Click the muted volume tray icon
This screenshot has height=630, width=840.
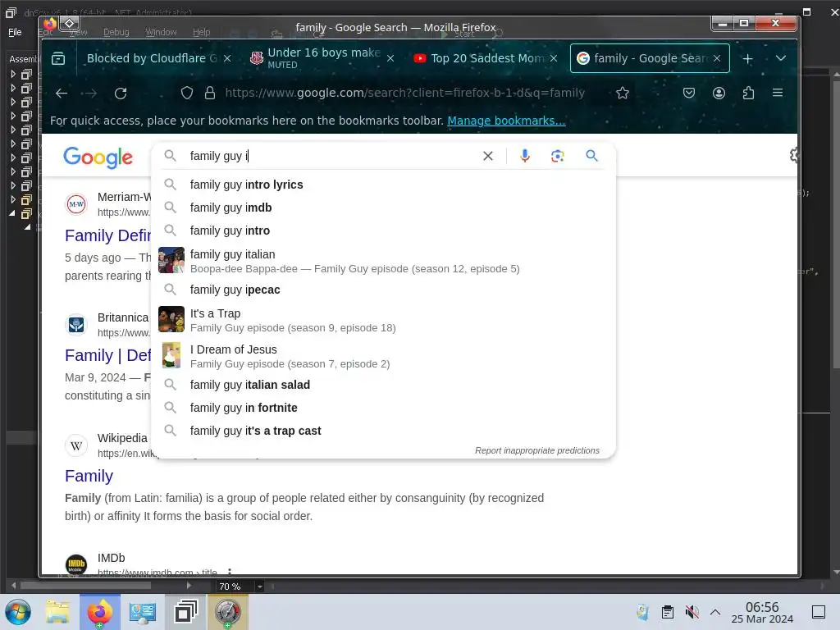coord(692,612)
